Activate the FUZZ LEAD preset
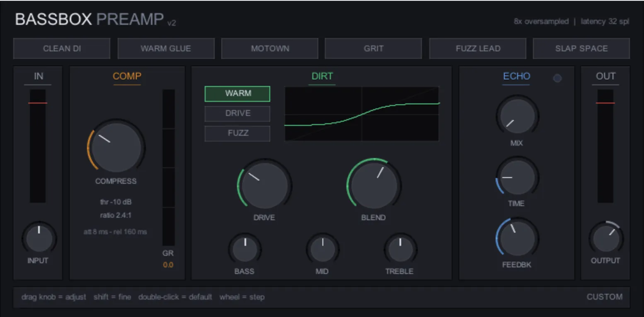The width and height of the screenshot is (644, 317). pyautogui.click(x=478, y=48)
